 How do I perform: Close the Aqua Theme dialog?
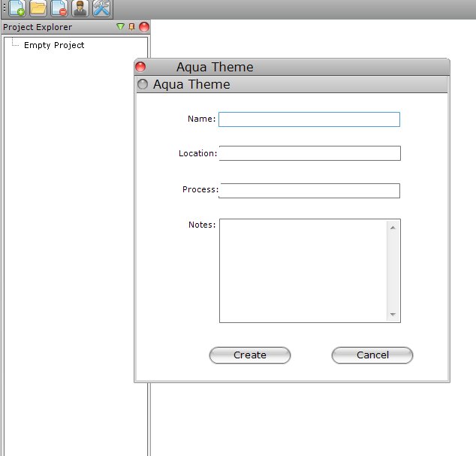tap(140, 67)
